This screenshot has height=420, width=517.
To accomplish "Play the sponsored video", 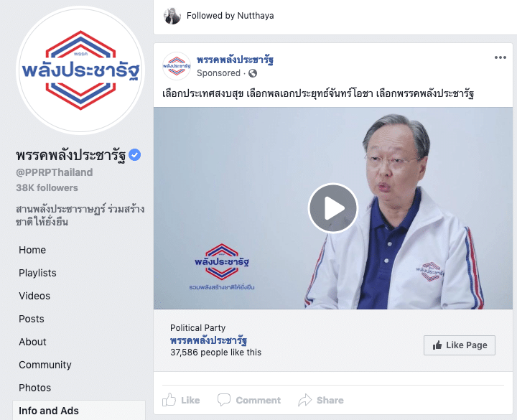I will (x=333, y=208).
